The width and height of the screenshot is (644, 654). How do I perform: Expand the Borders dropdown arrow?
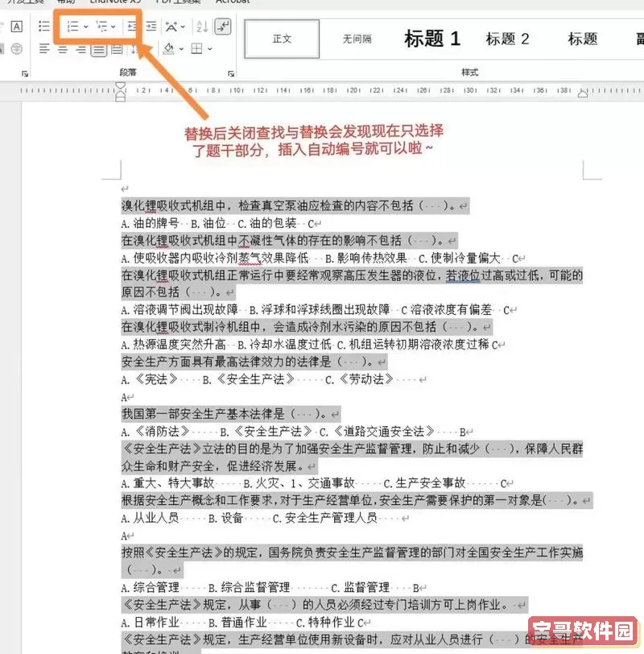209,49
